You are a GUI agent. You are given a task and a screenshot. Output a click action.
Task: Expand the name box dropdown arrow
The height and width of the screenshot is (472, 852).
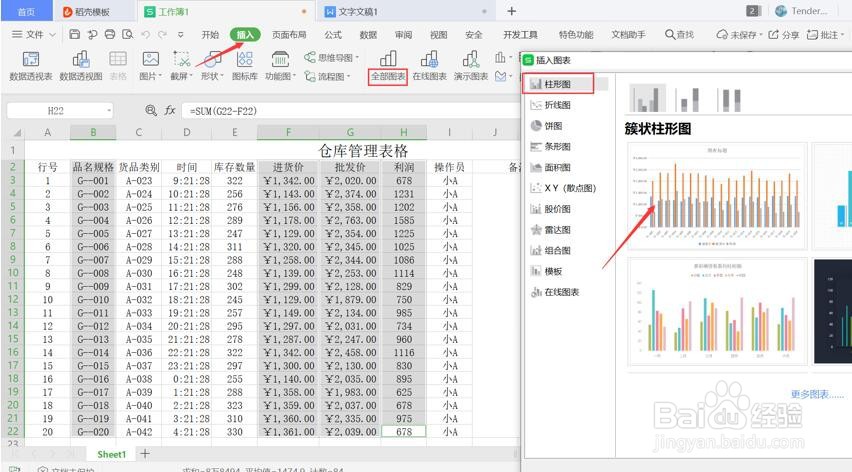[109, 111]
